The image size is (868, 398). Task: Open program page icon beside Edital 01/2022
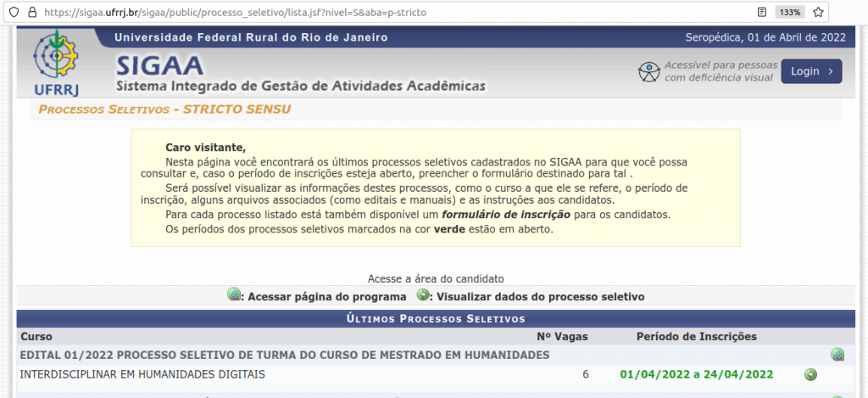[x=837, y=355]
